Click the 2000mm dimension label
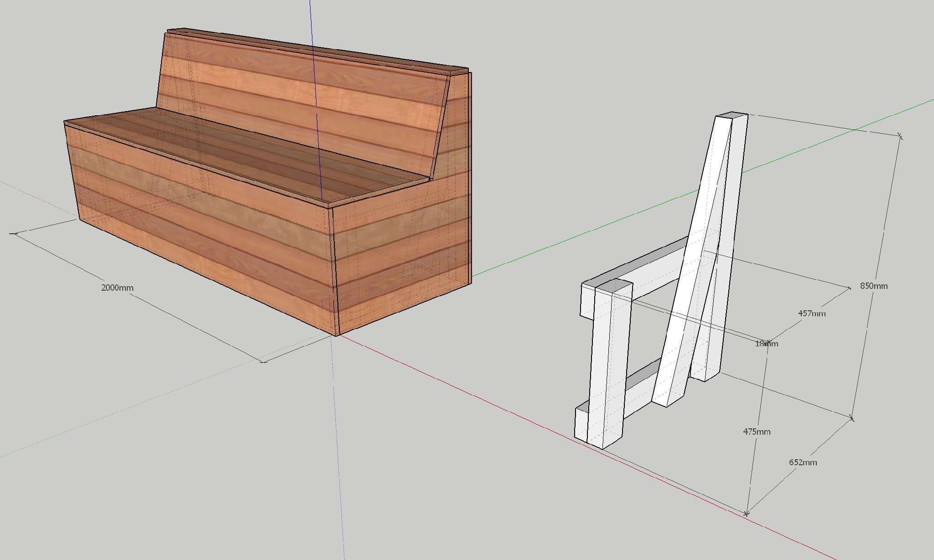Viewport: 934px width, 560px height. 117,288
